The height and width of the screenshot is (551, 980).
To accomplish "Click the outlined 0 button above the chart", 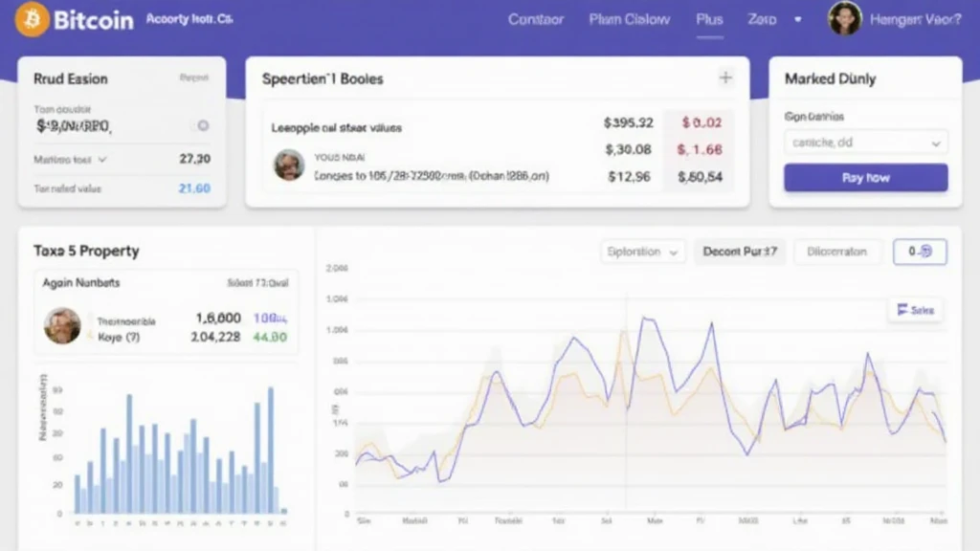I will [919, 252].
